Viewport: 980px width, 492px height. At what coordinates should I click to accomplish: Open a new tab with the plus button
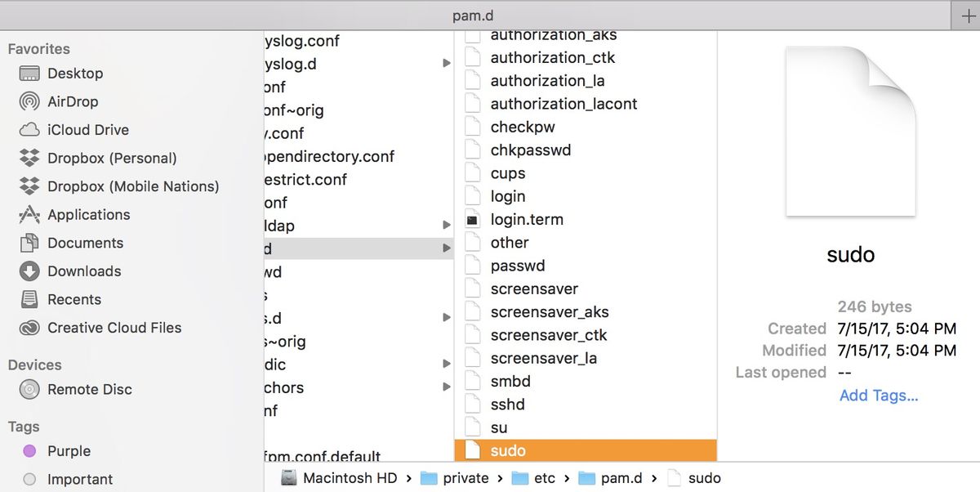(969, 15)
